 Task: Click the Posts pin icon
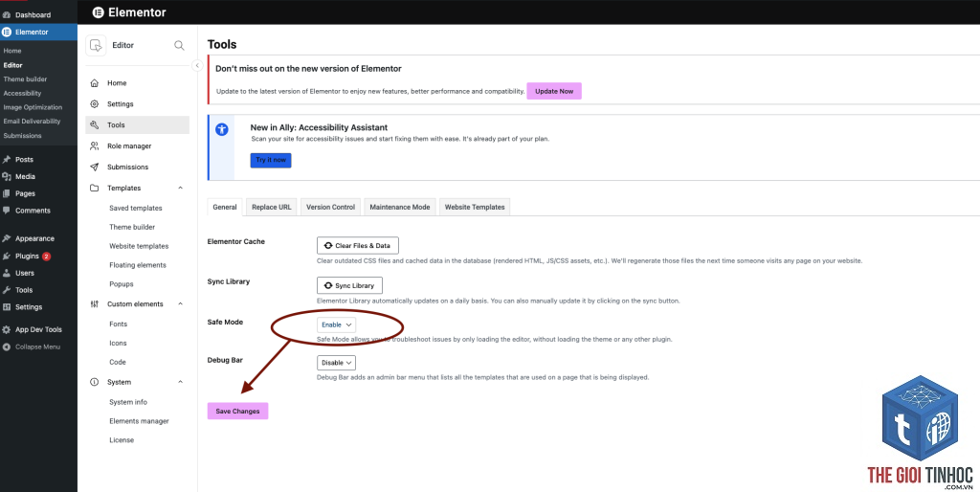pyautogui.click(x=7, y=160)
